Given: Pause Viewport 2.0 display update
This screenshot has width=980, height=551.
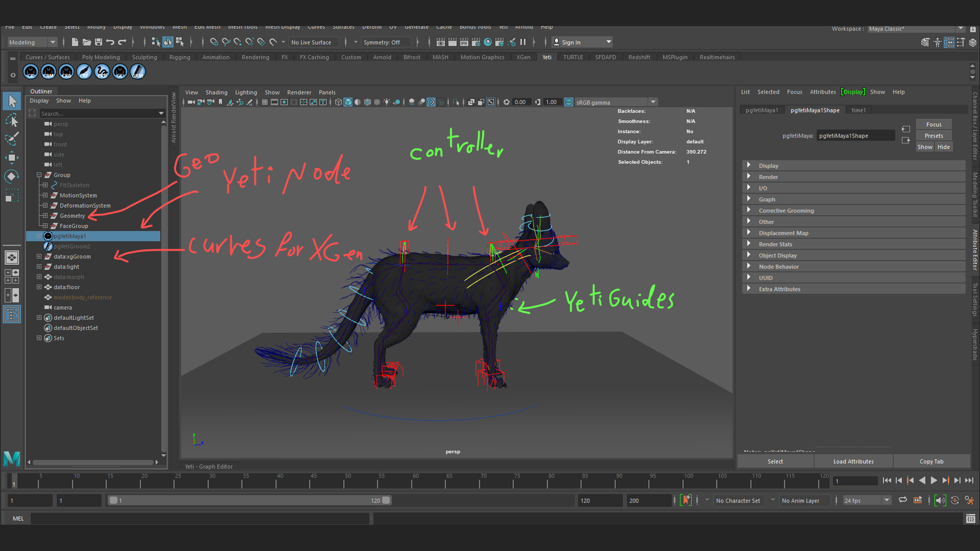Looking at the screenshot, I should (523, 42).
